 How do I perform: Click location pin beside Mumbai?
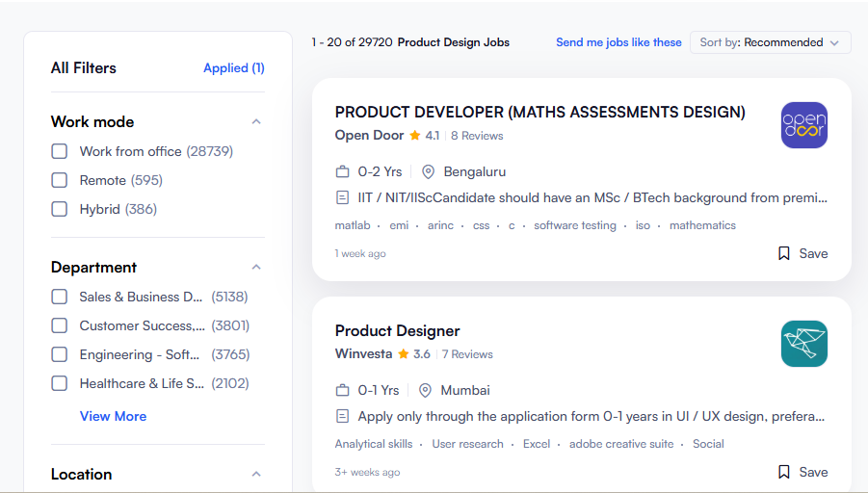425,391
